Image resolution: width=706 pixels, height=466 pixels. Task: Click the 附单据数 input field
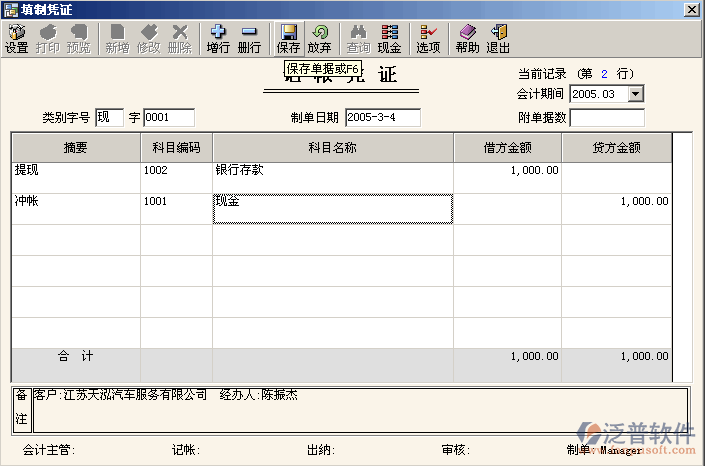606,118
